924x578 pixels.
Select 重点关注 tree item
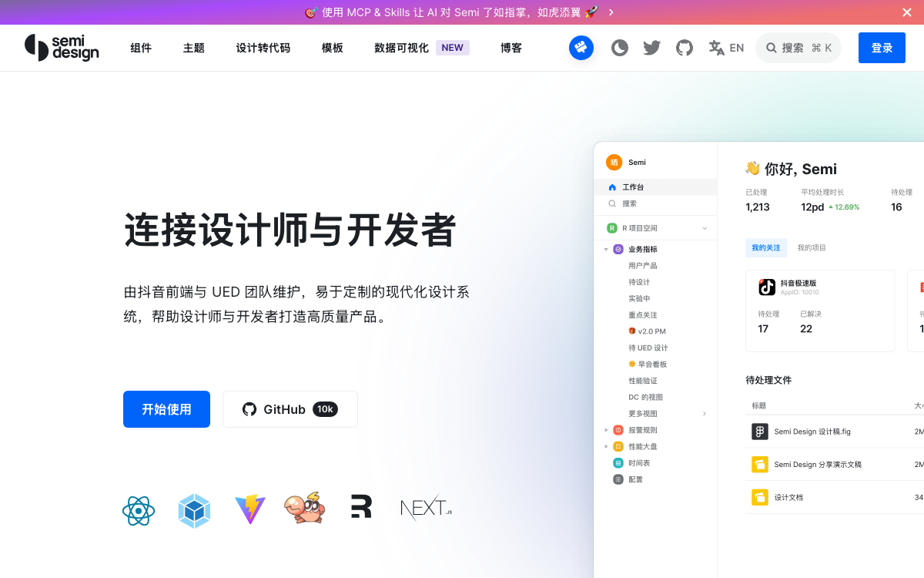point(643,315)
